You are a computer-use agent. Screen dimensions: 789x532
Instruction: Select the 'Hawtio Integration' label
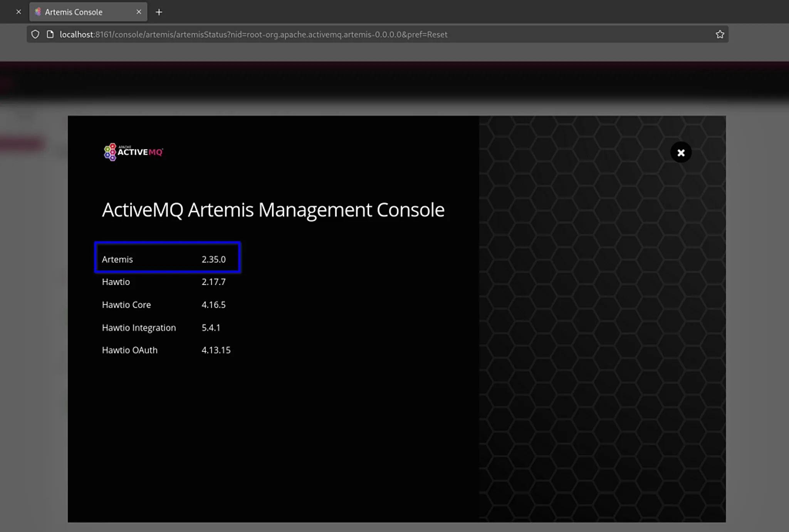coord(139,328)
